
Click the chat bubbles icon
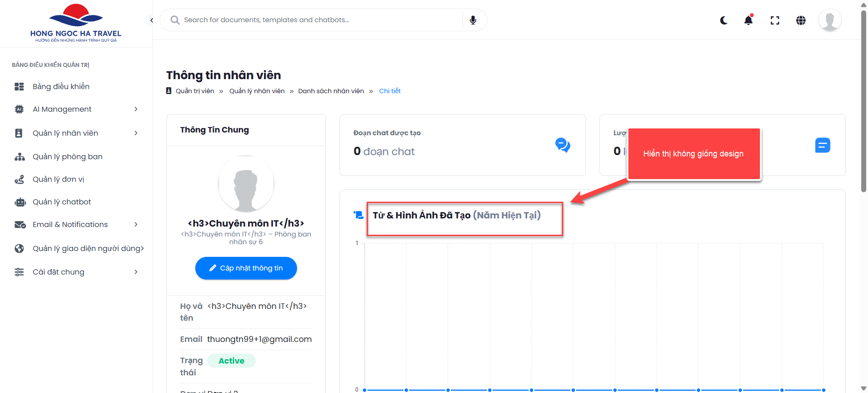pos(562,145)
